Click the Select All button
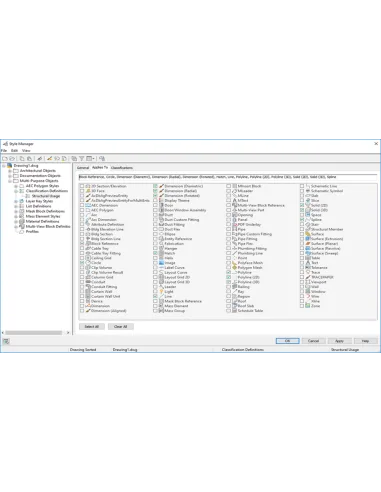The width and height of the screenshot is (381, 492). 92,327
